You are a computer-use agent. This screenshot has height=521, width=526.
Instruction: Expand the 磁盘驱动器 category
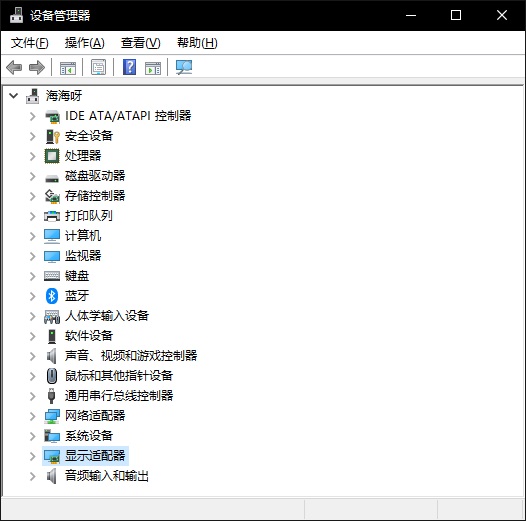[33, 176]
